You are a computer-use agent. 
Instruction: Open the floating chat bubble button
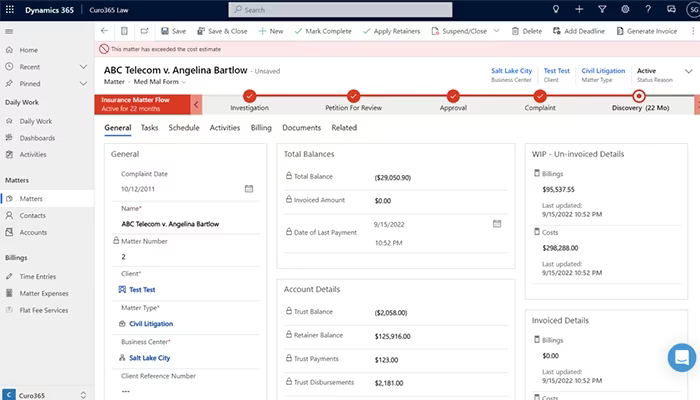pyautogui.click(x=682, y=357)
